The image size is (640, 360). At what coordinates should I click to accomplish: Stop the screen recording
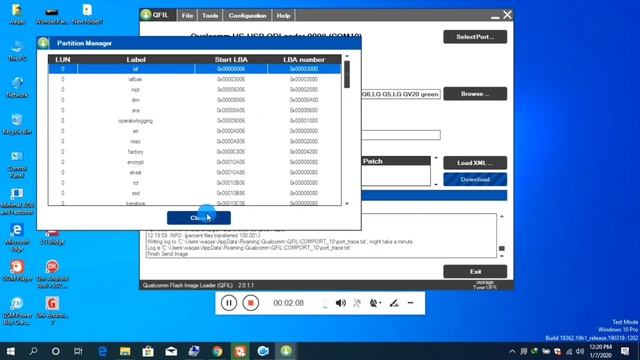[250, 303]
